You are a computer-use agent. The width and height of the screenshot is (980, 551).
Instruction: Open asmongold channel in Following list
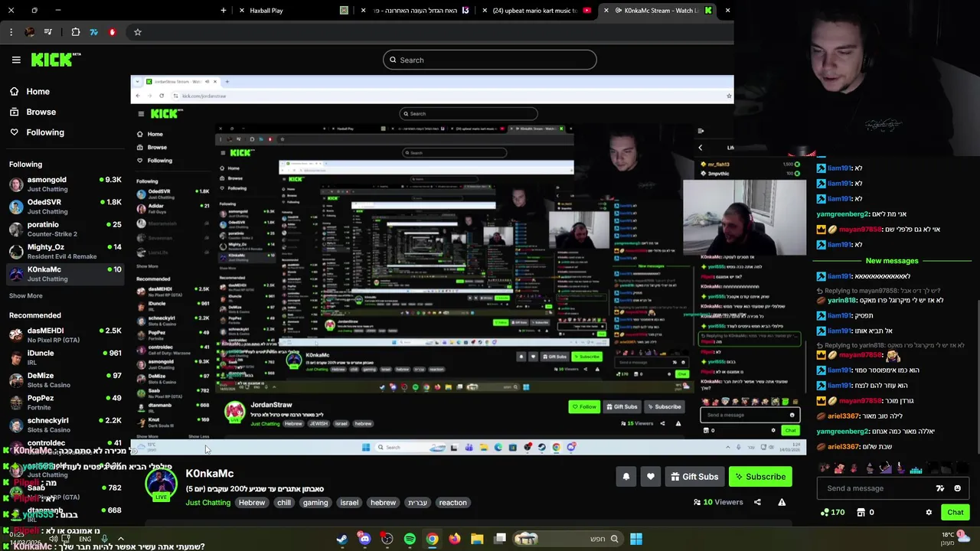[65, 184]
